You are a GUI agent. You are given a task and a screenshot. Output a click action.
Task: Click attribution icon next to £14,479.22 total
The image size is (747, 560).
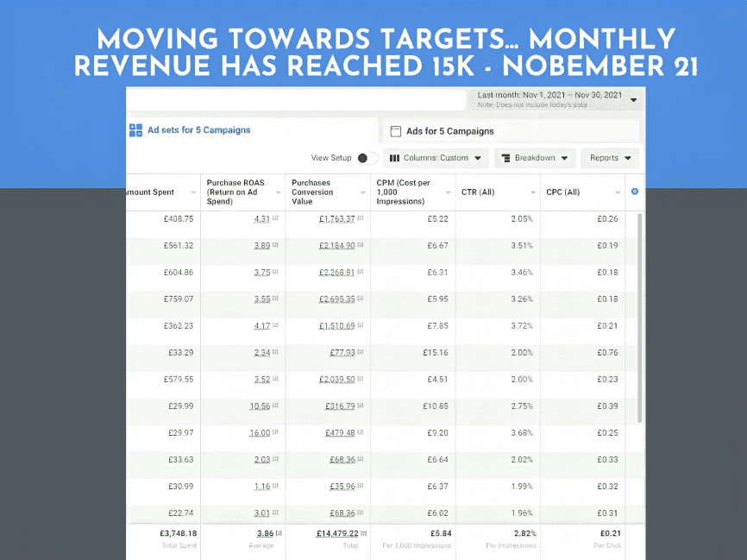361,534
